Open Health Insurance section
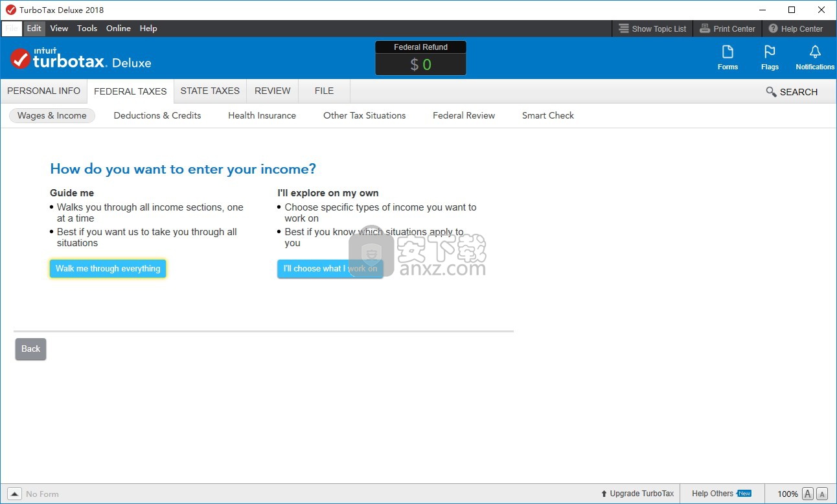This screenshot has width=837, height=504. point(262,115)
